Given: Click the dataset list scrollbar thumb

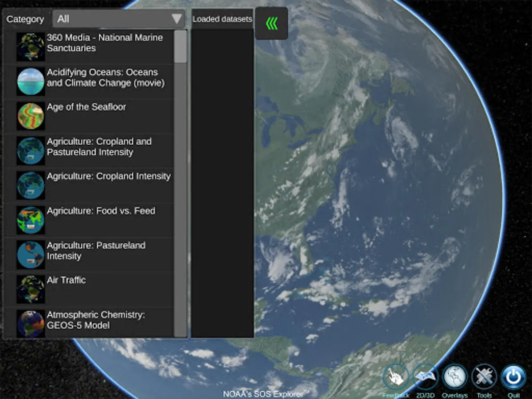Looking at the screenshot, I should [180, 46].
